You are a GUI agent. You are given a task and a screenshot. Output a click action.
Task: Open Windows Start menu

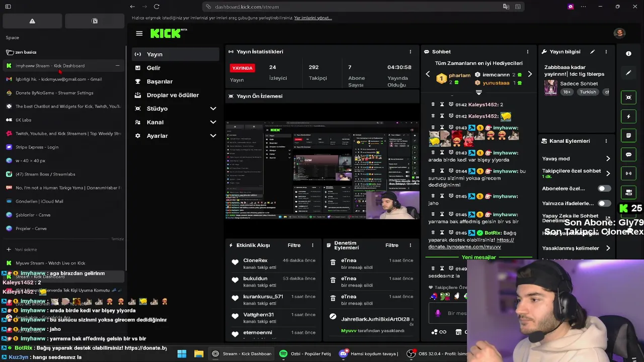pos(182,353)
